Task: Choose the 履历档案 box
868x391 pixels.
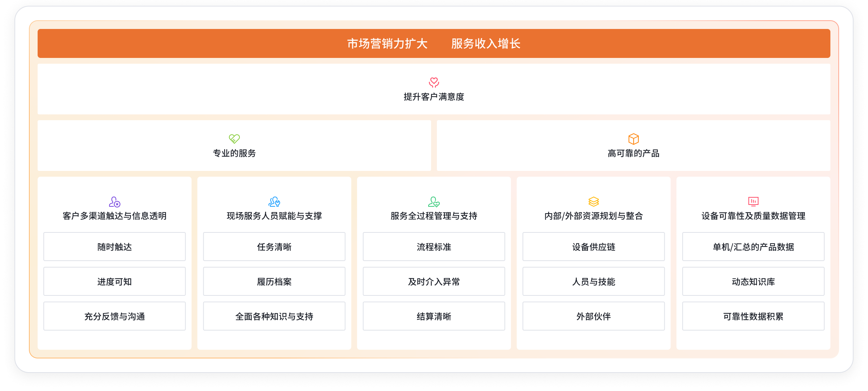Action: (x=274, y=281)
